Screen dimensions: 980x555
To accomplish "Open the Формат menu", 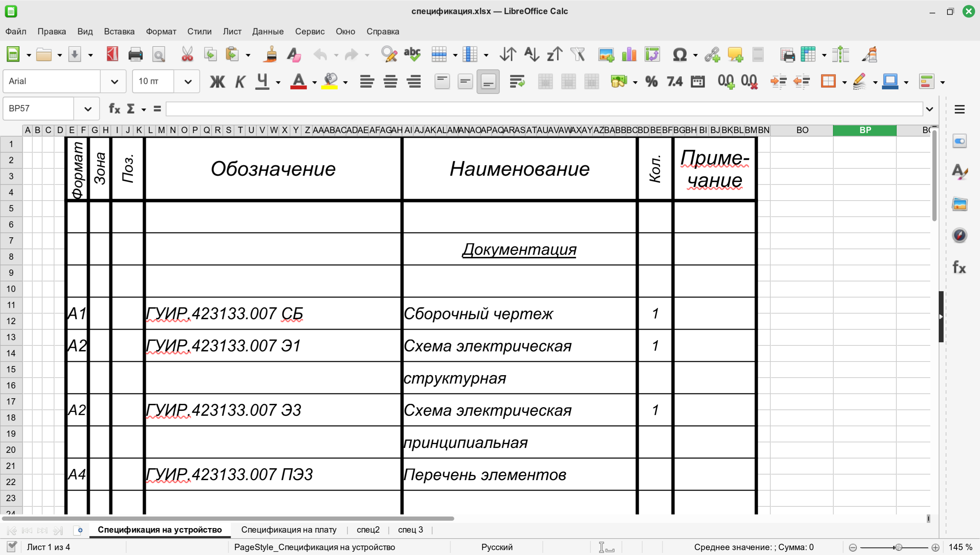I will click(x=161, y=31).
